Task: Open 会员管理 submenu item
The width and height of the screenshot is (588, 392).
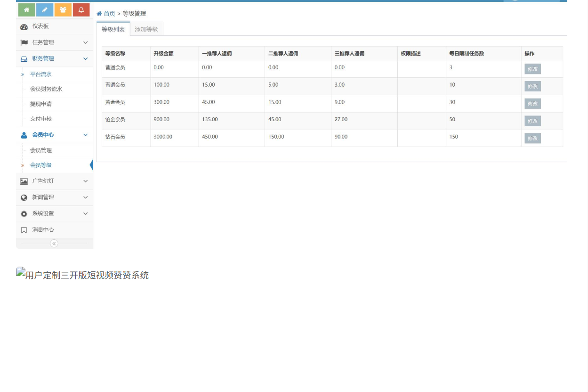Action: click(41, 150)
